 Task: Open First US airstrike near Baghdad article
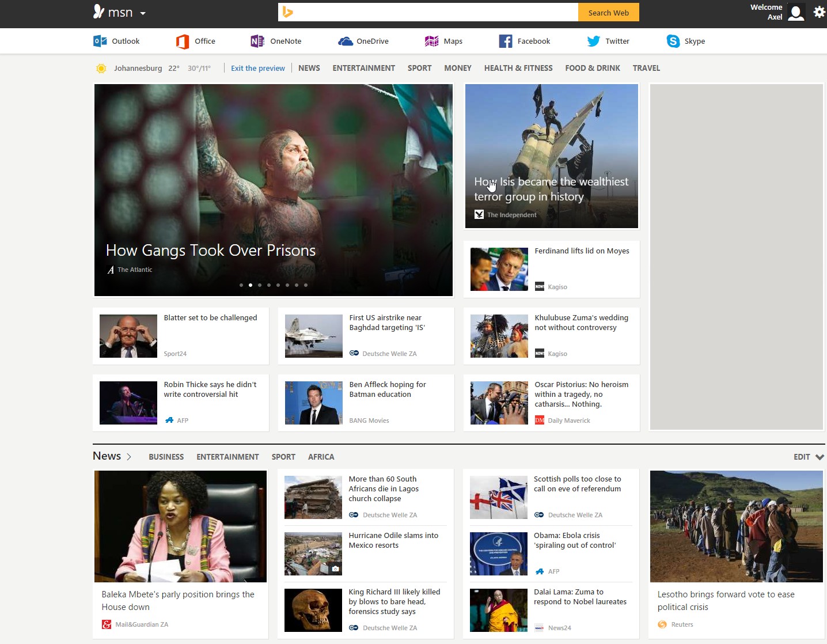(x=387, y=323)
